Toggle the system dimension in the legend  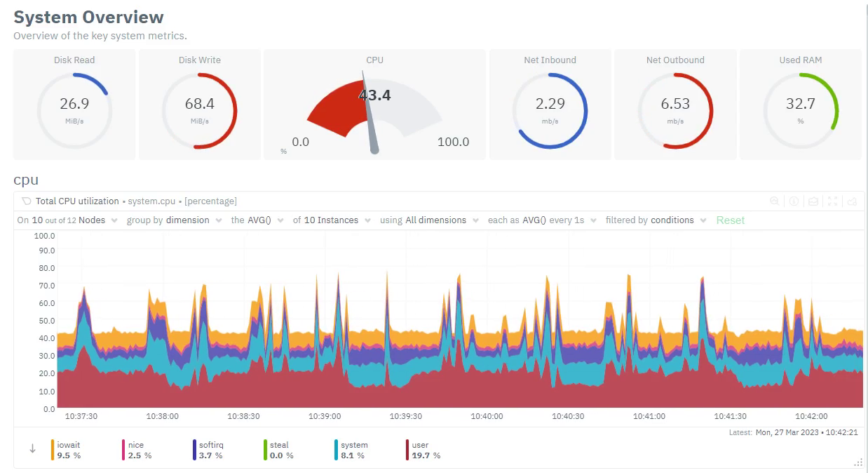tap(353, 450)
